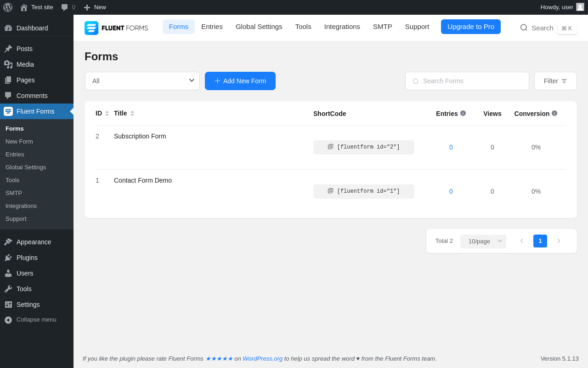
Task: Sort forms by ID column
Action: pos(107,113)
